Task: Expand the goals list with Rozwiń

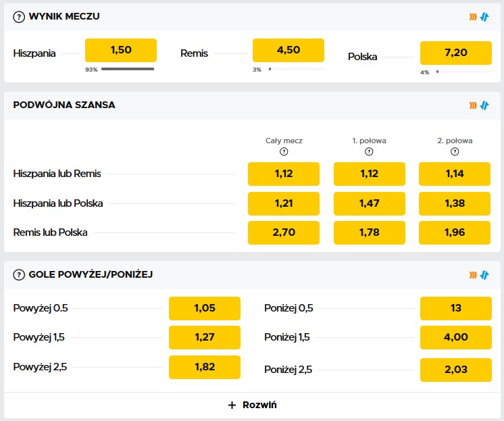Action: point(252,405)
